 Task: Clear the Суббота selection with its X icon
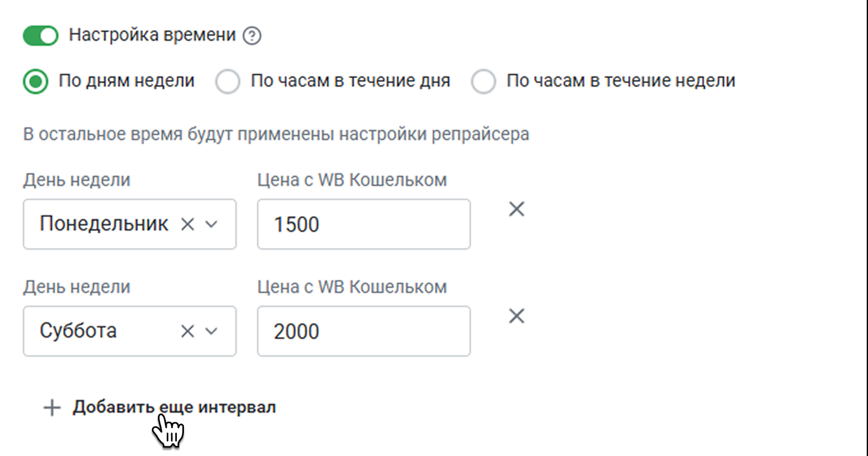[x=187, y=331]
